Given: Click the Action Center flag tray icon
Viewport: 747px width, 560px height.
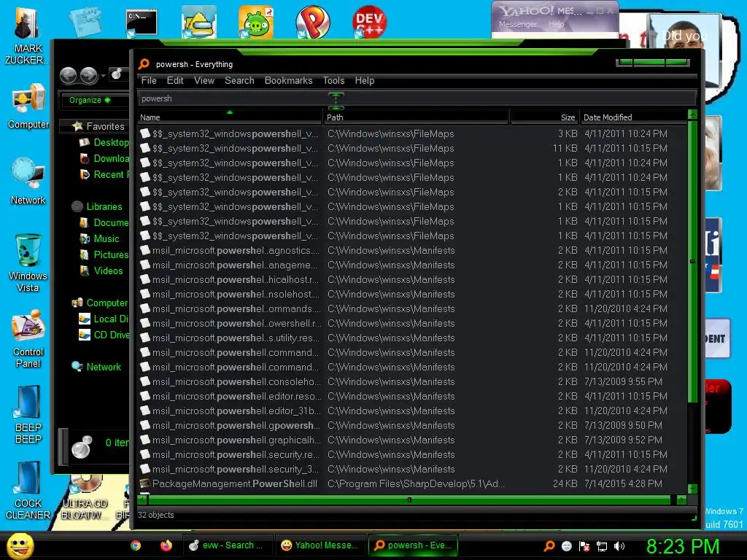Looking at the screenshot, I should coord(584,547).
